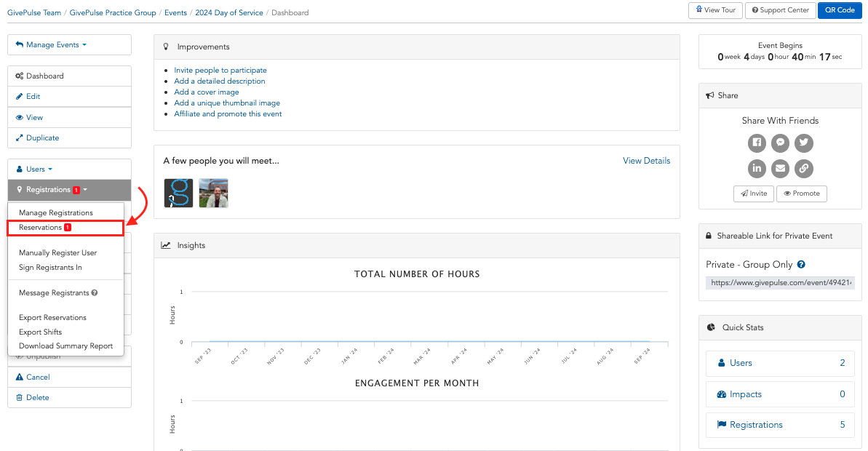Click Add a cover image link
The height and width of the screenshot is (451, 868).
(x=207, y=92)
